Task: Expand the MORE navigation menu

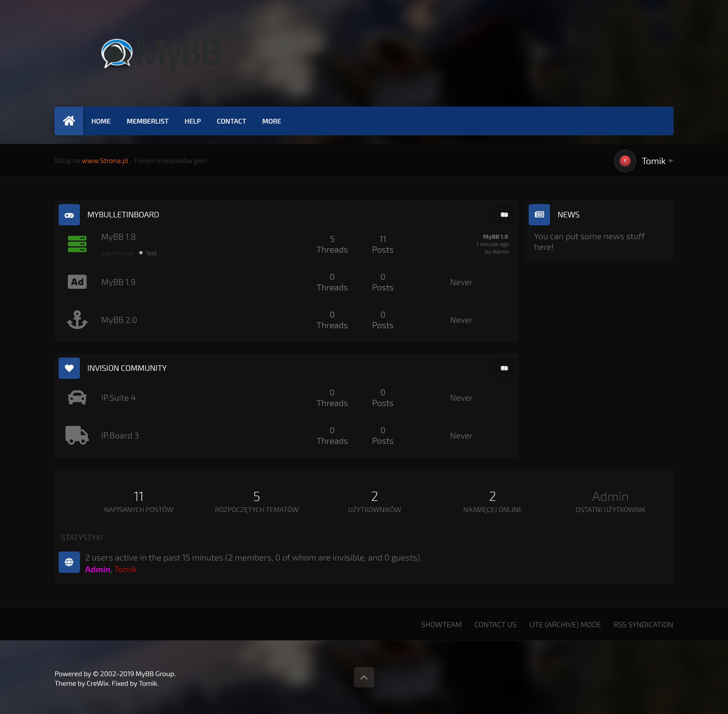Action: 272,121
